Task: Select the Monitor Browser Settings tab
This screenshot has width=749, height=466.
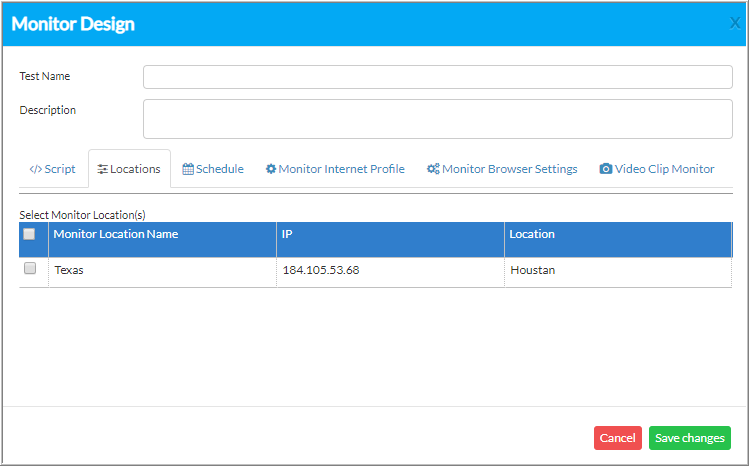Action: click(x=502, y=169)
